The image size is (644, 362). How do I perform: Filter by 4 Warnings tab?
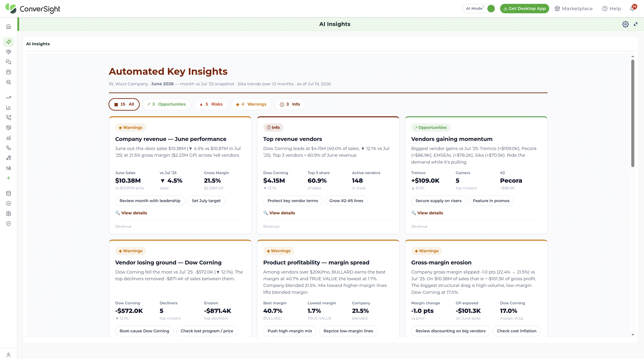pyautogui.click(x=251, y=104)
